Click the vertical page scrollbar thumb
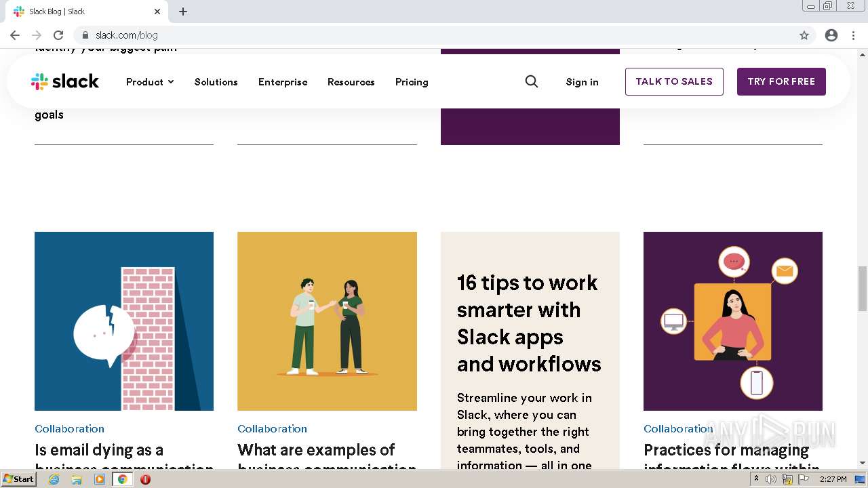The height and width of the screenshot is (488, 868). (x=863, y=288)
